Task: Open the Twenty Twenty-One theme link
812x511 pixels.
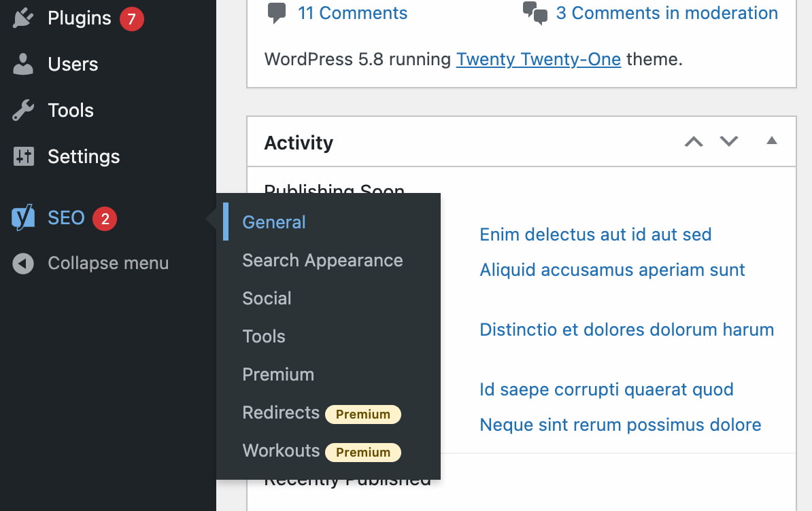Action: [538, 60]
